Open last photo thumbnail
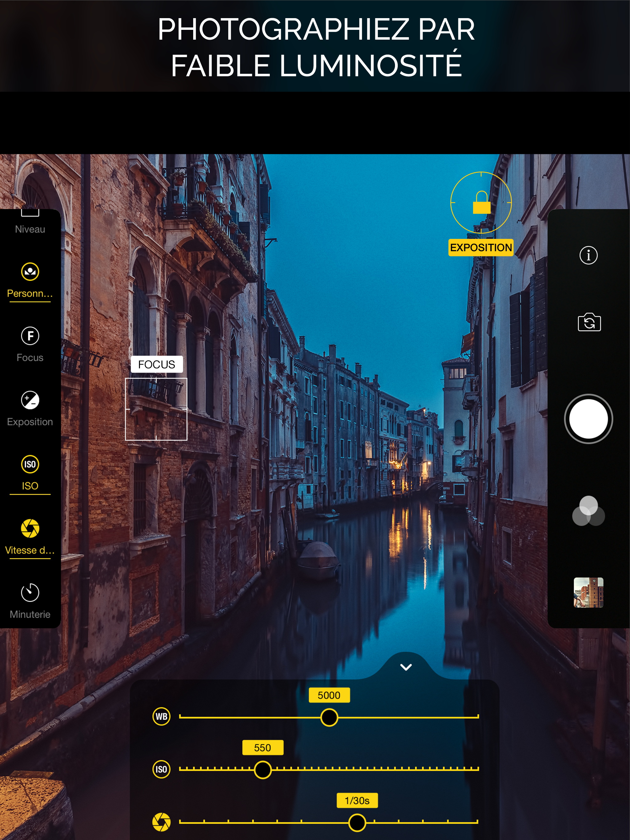Screen dimensions: 630x840 tap(588, 592)
